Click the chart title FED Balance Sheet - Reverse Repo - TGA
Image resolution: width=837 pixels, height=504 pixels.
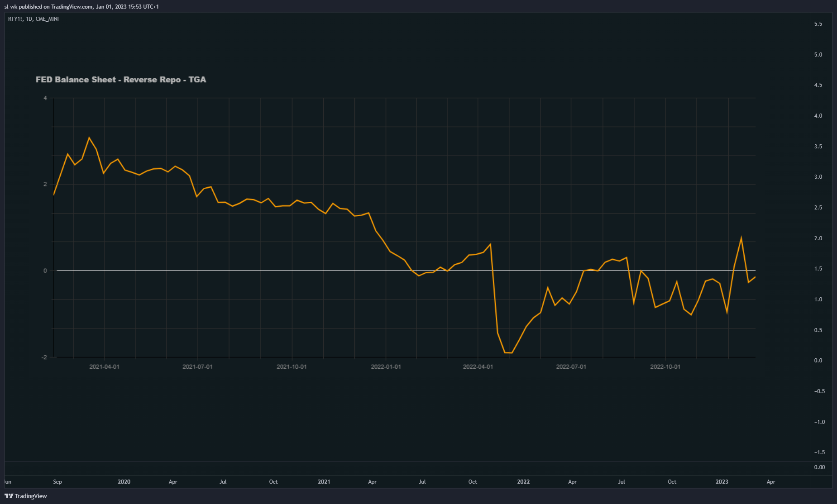121,80
